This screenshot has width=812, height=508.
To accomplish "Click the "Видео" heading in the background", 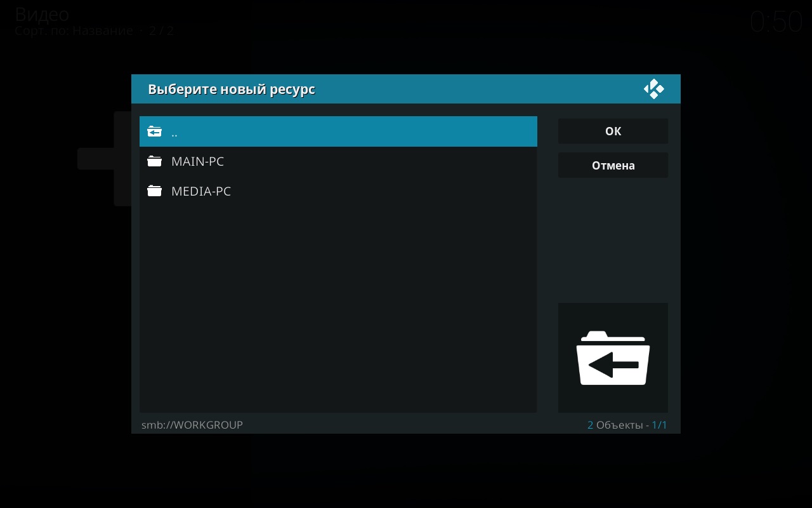I will click(42, 14).
